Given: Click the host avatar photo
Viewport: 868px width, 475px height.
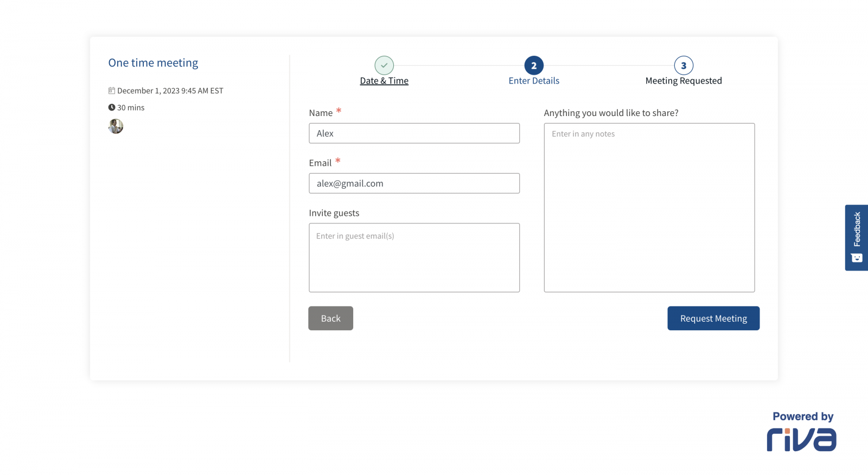Looking at the screenshot, I should [116, 126].
